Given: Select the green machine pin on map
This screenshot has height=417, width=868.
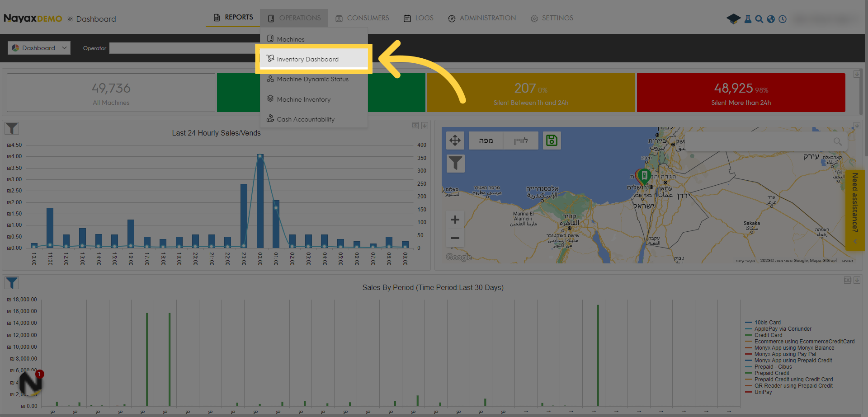Looking at the screenshot, I should (644, 176).
